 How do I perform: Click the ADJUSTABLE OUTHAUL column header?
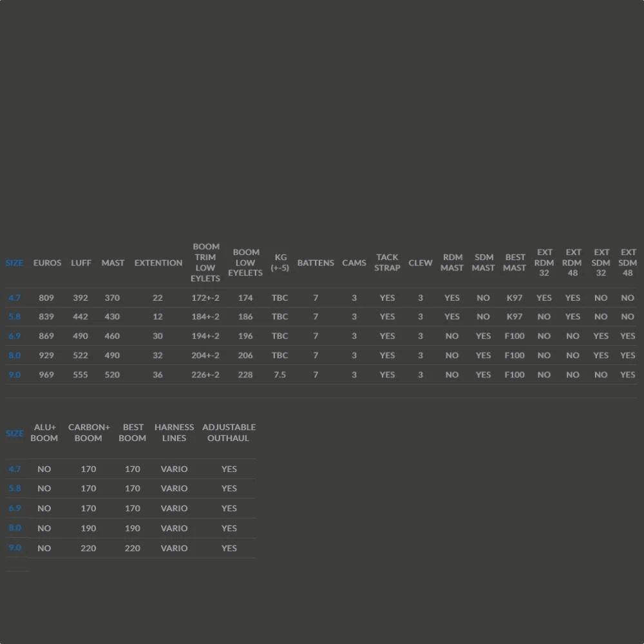(229, 433)
